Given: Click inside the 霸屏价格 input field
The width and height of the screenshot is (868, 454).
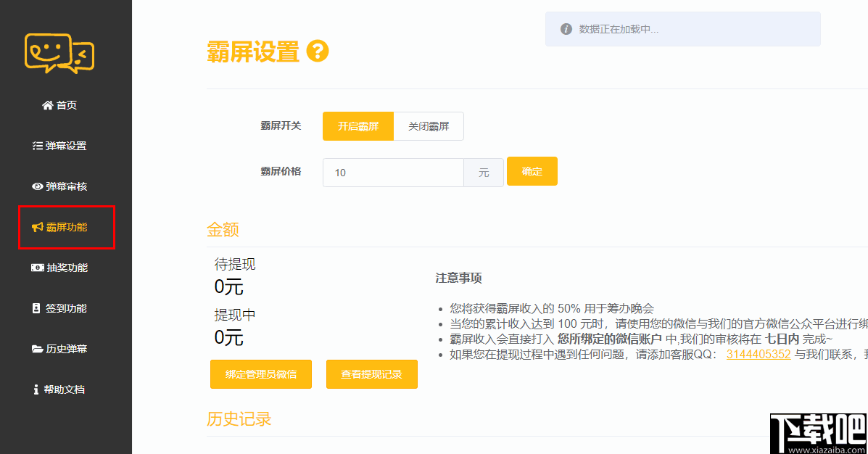Looking at the screenshot, I should click(x=393, y=172).
